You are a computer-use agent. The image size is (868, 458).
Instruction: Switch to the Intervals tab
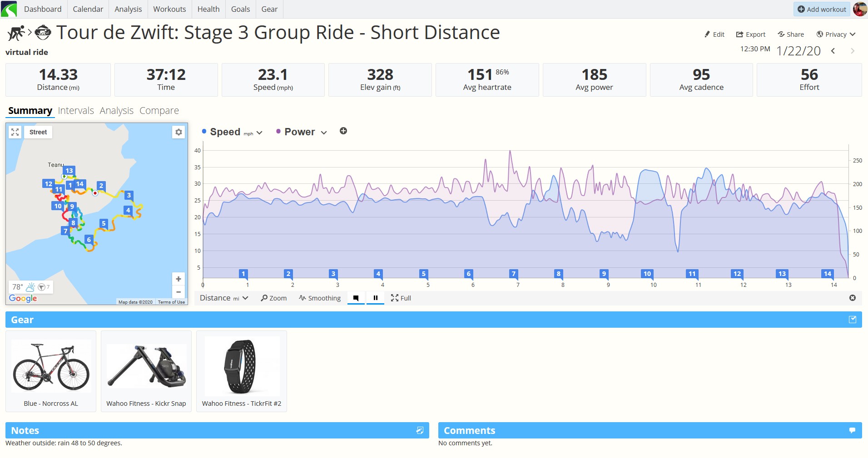tap(76, 111)
